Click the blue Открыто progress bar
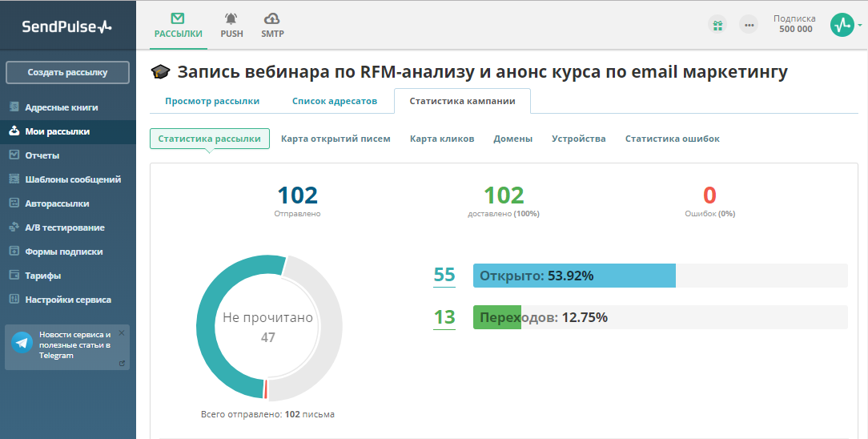Image resolution: width=868 pixels, height=439 pixels. (574, 276)
